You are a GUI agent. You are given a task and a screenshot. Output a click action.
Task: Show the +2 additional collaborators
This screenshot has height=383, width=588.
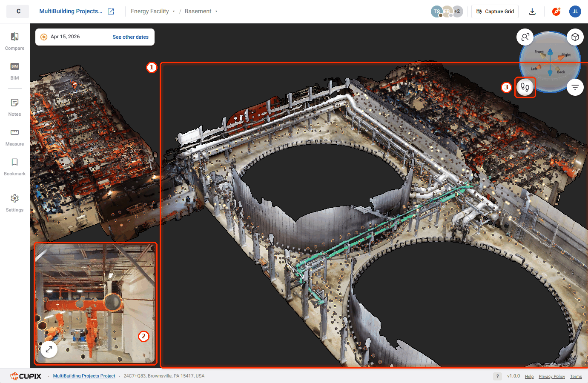[x=457, y=11]
